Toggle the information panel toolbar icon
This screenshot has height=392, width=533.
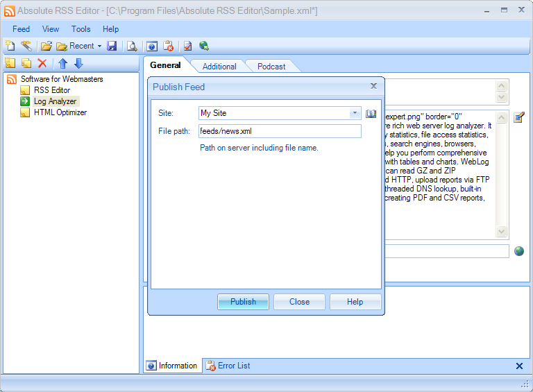coord(152,46)
